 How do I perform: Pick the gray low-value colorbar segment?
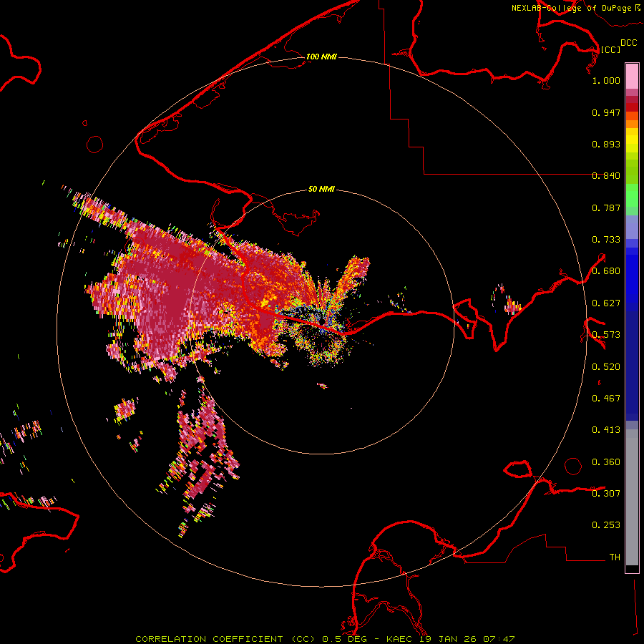[632, 497]
